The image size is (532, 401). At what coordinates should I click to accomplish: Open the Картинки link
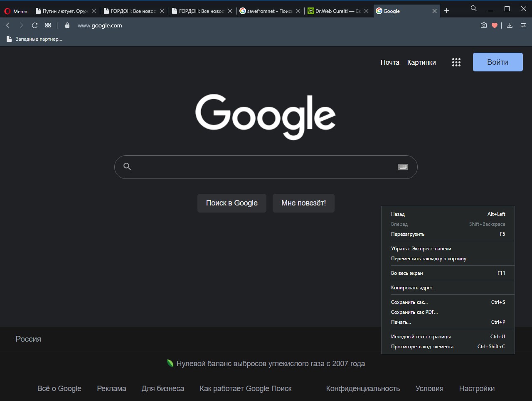click(x=421, y=62)
